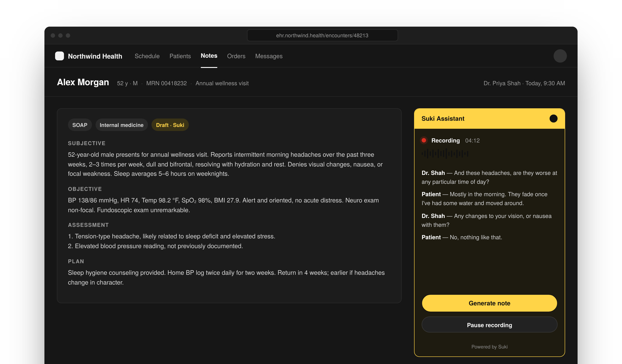The width and height of the screenshot is (622, 364).
Task: Go to the Patients tab
Action: [x=180, y=56]
